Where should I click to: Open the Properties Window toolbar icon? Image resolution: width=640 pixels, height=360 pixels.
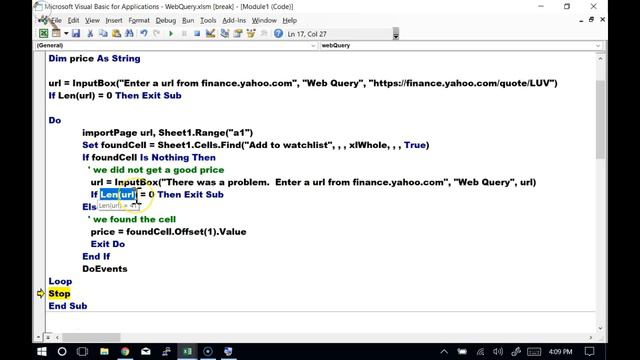pos(238,33)
